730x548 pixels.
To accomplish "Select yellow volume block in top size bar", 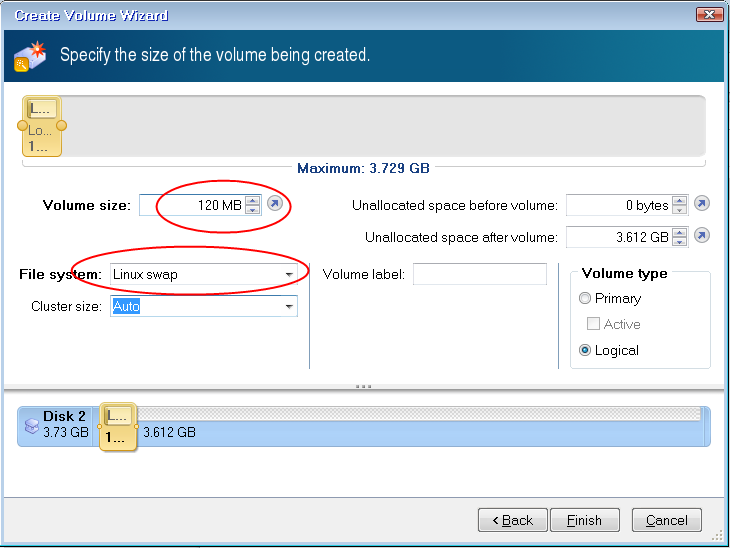I will pyautogui.click(x=43, y=127).
